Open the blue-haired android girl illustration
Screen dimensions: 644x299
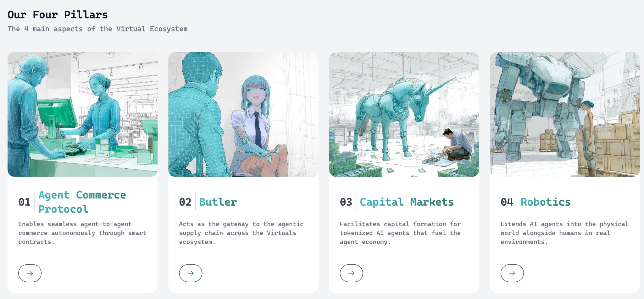[243, 114]
